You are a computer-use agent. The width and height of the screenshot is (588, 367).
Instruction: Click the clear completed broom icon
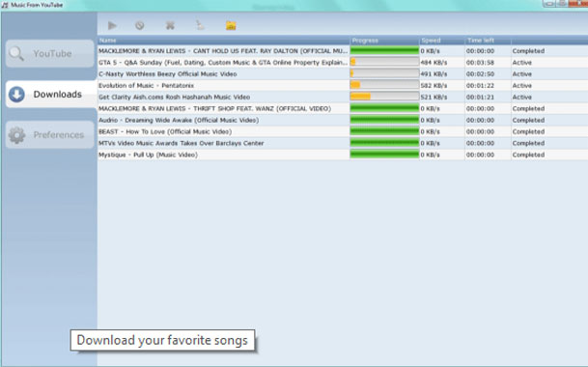coord(200,25)
